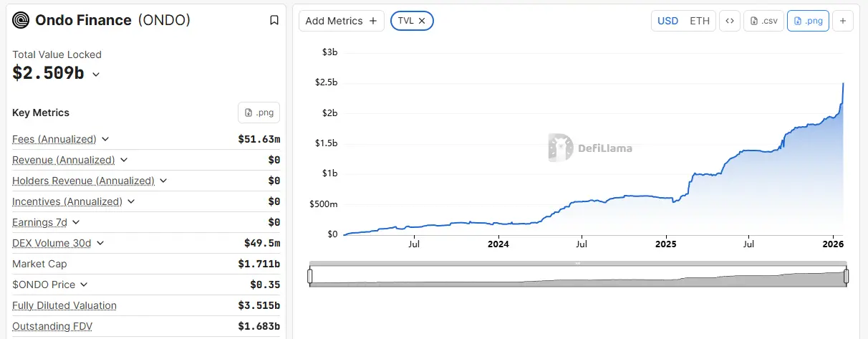The width and height of the screenshot is (868, 339).
Task: Bookmark Ondo Finance with the bookmark icon
Action: 274,20
